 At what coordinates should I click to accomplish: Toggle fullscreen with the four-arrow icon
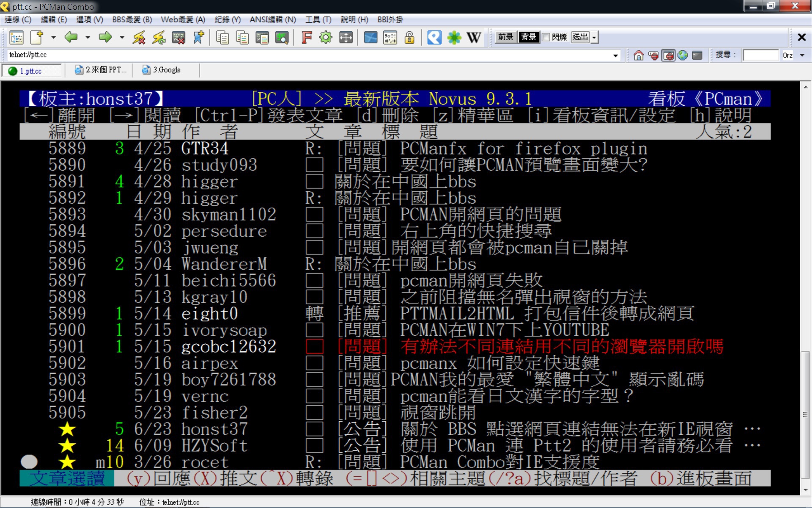click(346, 38)
